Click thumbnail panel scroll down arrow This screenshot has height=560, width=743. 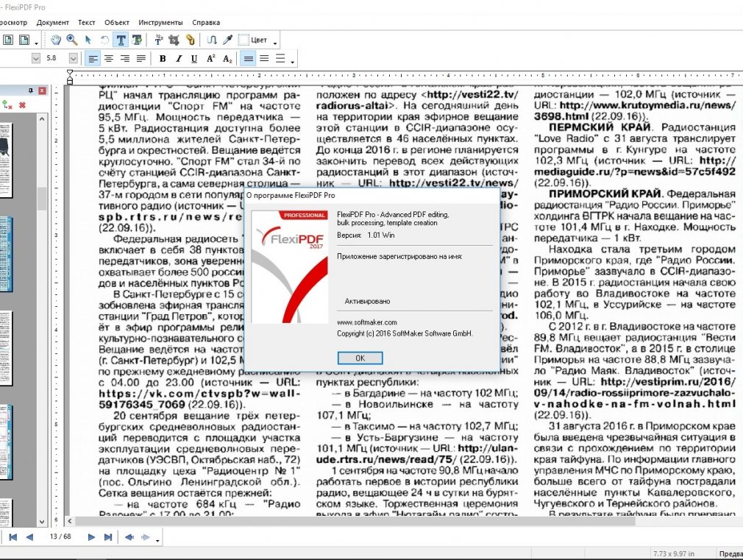(42, 522)
